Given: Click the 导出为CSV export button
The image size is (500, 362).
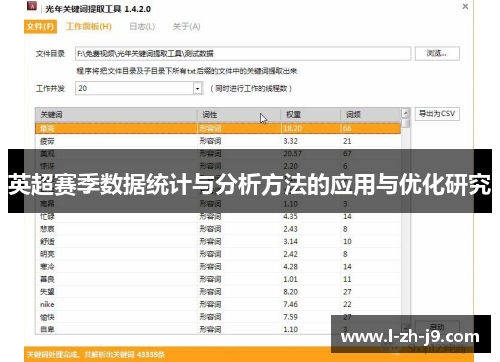Looking at the screenshot, I should click(x=437, y=114).
